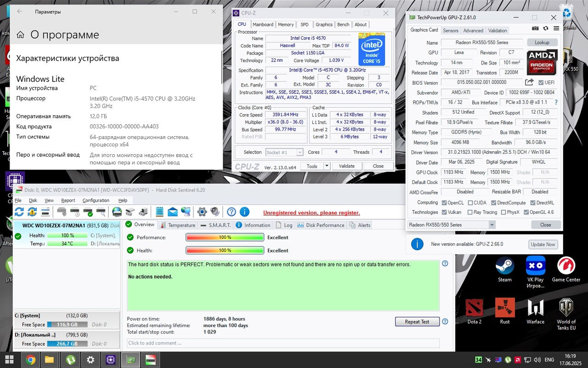Viewport: 588px width, 368px height.
Task: Click the Performance 100% status bar
Action: click(x=225, y=237)
